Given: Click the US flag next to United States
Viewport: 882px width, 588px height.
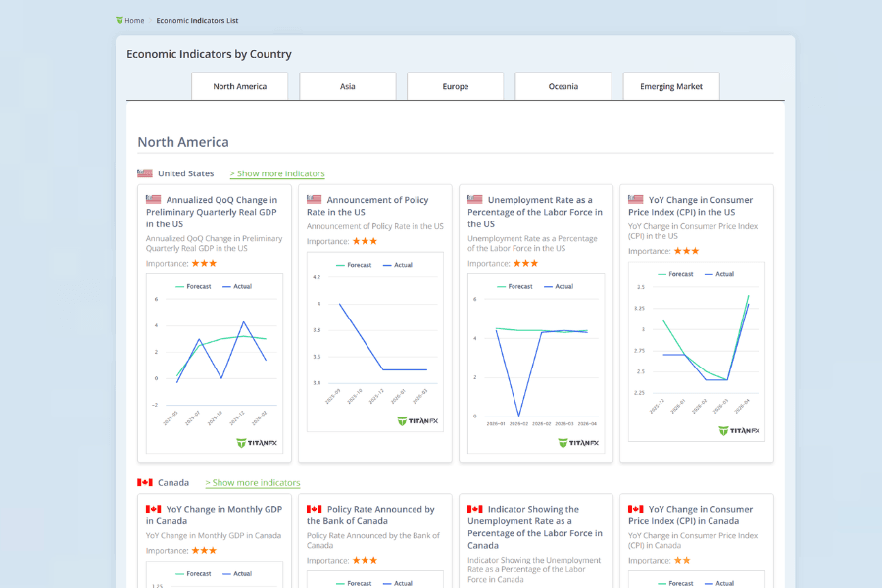Looking at the screenshot, I should pos(145,172).
